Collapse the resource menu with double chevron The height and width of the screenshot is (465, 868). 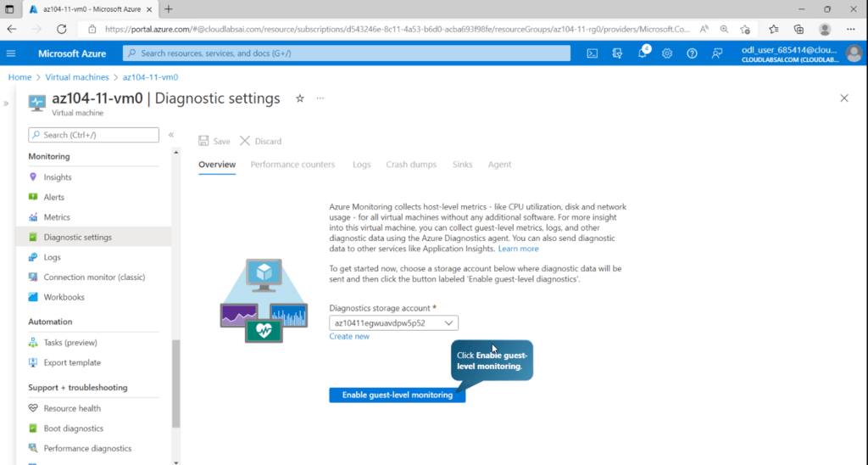(171, 135)
